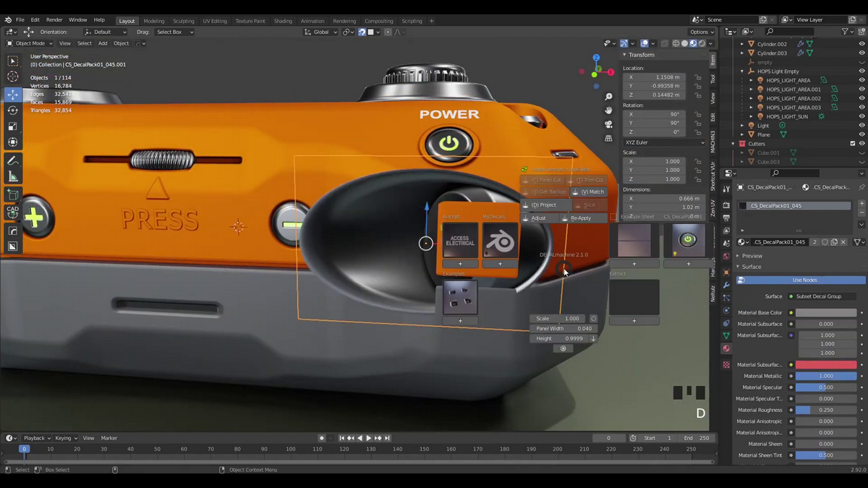Open the Object Data properties tab
Screen dimensions: 868x488
coord(726,336)
